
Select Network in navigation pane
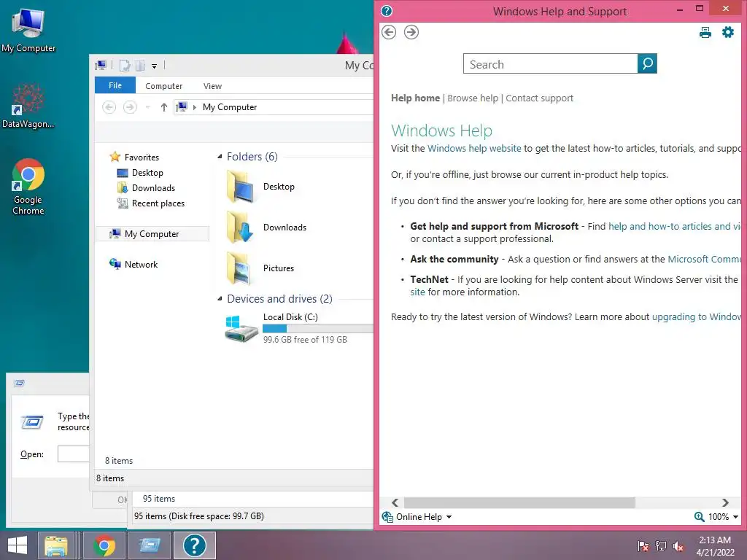coord(141,264)
